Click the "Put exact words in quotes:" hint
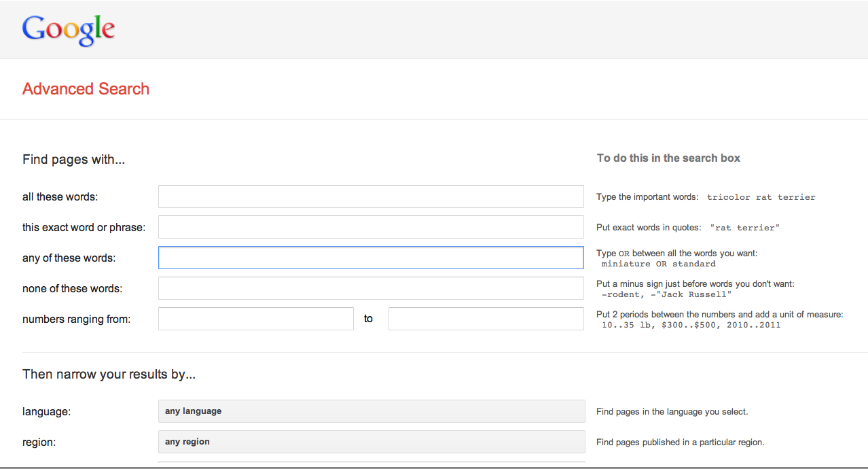 tap(650, 228)
